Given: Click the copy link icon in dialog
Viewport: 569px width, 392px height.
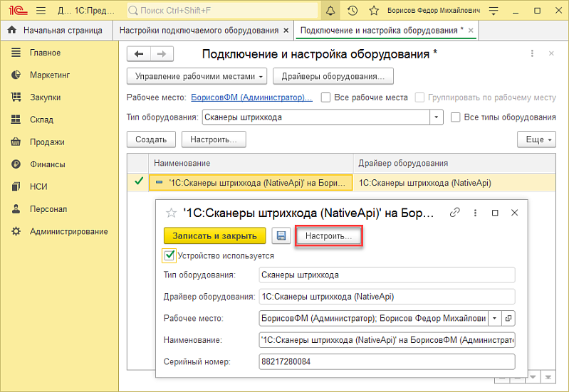Looking at the screenshot, I should pos(455,213).
